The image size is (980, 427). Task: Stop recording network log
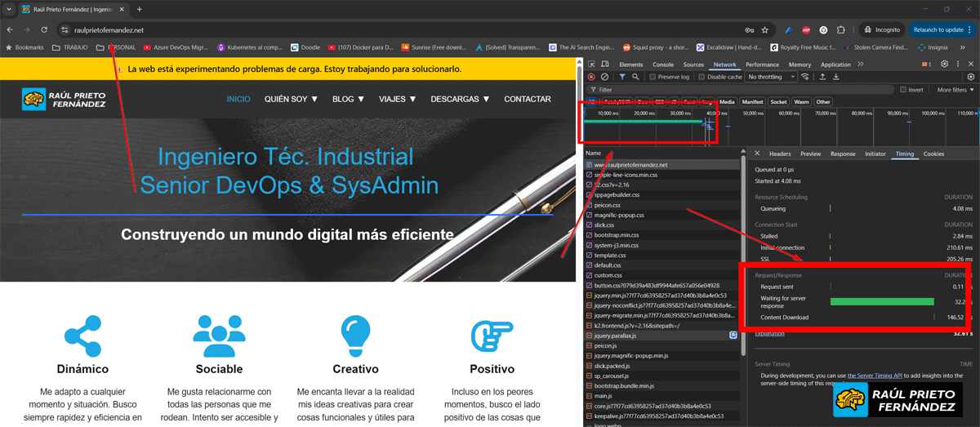pos(591,77)
